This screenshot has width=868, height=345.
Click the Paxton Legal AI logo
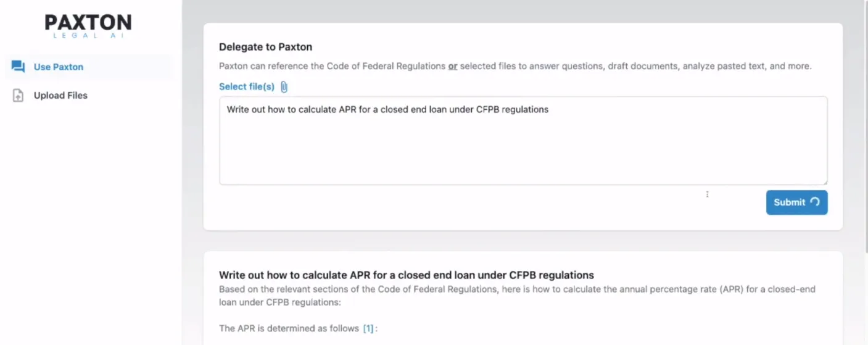(88, 27)
